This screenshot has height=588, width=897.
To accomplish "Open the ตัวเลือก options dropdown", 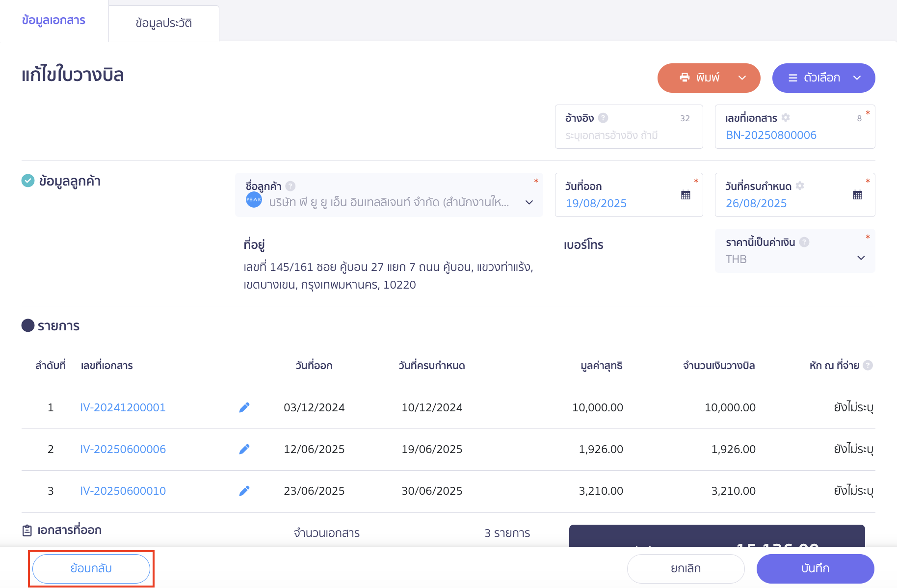I will (857, 78).
